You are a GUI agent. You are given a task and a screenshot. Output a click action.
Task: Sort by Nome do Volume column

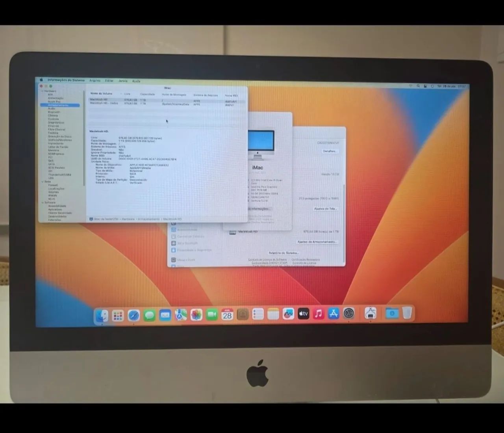pos(102,94)
